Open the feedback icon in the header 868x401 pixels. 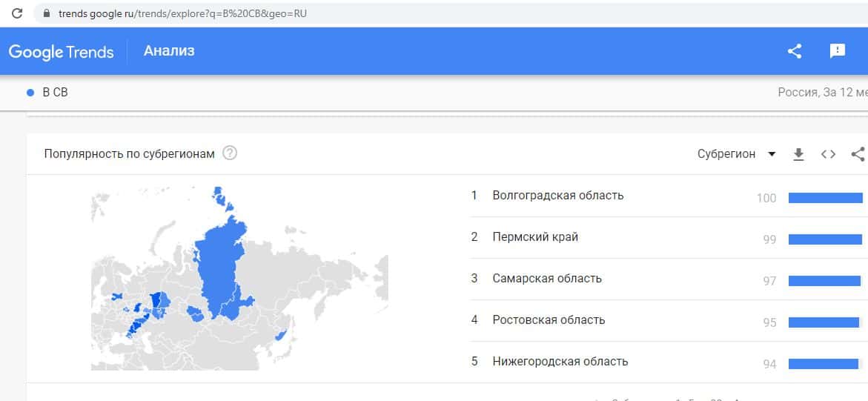[837, 51]
